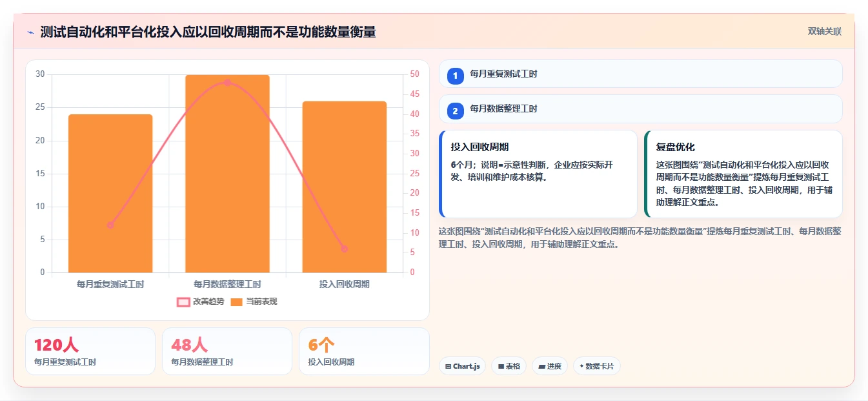Click the 投入回收周期 card heading
Image resolution: width=868 pixels, height=401 pixels.
[x=479, y=147]
